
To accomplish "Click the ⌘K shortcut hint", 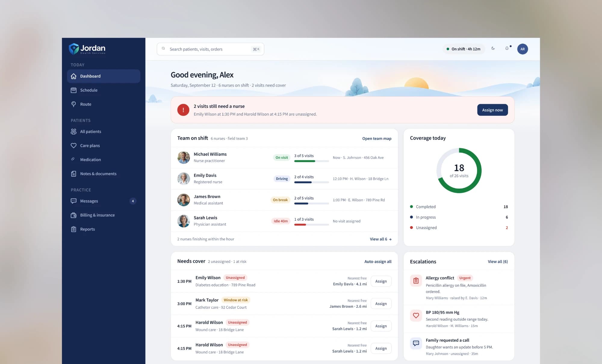I will (256, 49).
